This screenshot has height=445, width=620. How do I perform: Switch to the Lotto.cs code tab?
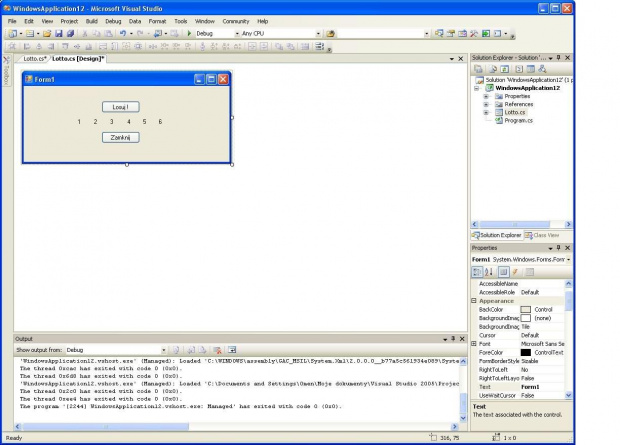35,59
